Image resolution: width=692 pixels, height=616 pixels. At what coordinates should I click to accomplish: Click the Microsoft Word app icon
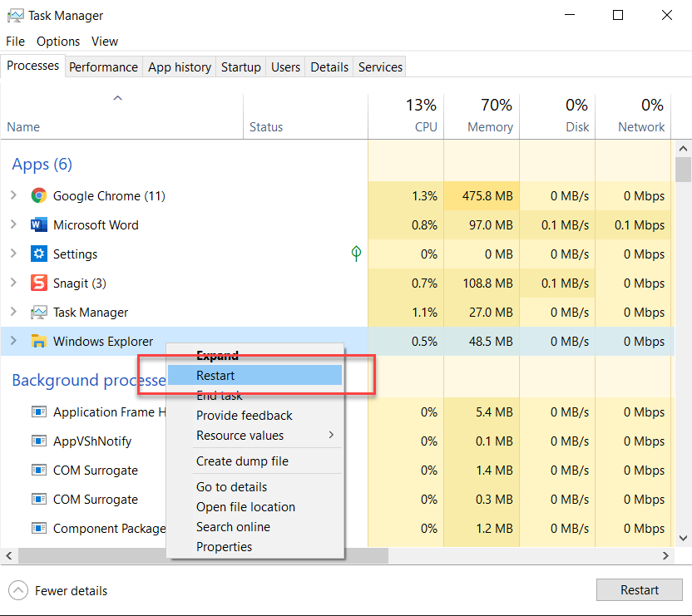pos(38,225)
